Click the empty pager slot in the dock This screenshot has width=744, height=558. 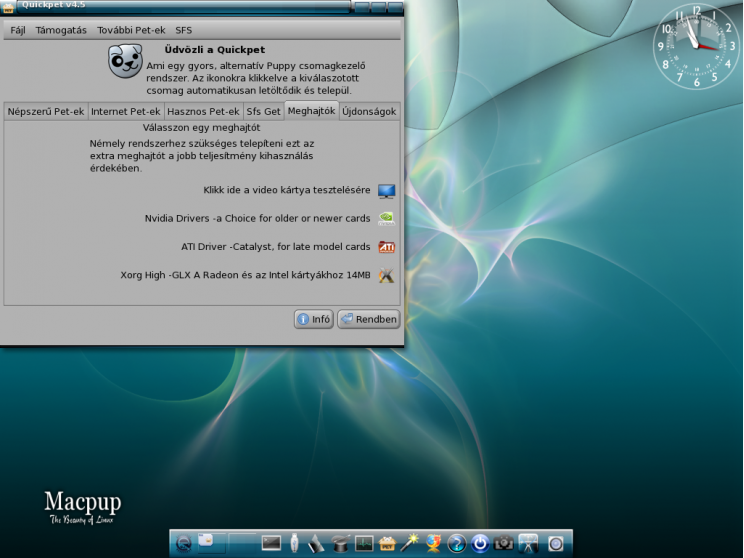pos(242,541)
